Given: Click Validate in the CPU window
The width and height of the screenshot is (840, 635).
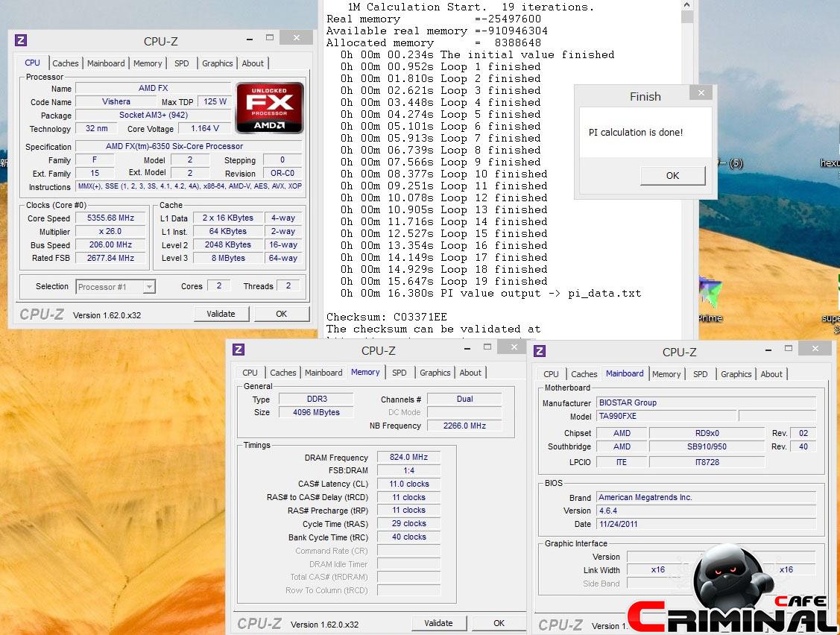Looking at the screenshot, I should click(x=221, y=314).
